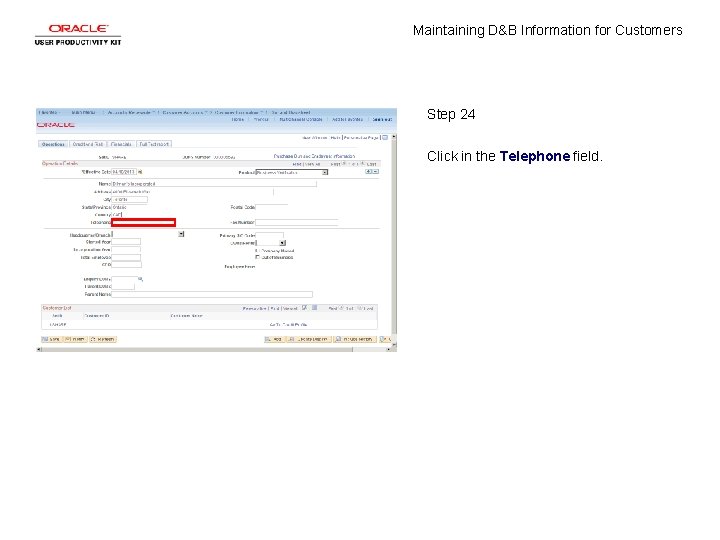Image resolution: width=720 pixels, height=540 pixels.
Task: Click the Personalize Page link
Action: click(x=361, y=138)
